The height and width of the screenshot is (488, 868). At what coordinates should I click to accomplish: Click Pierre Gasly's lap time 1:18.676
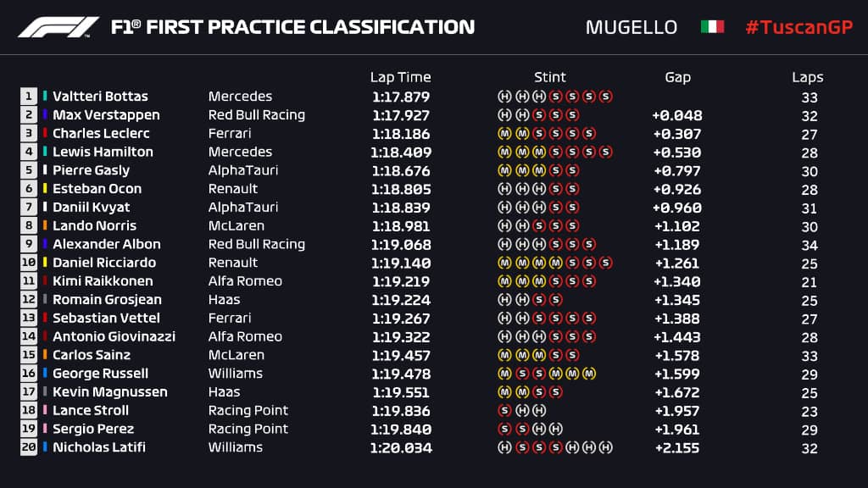click(x=401, y=170)
